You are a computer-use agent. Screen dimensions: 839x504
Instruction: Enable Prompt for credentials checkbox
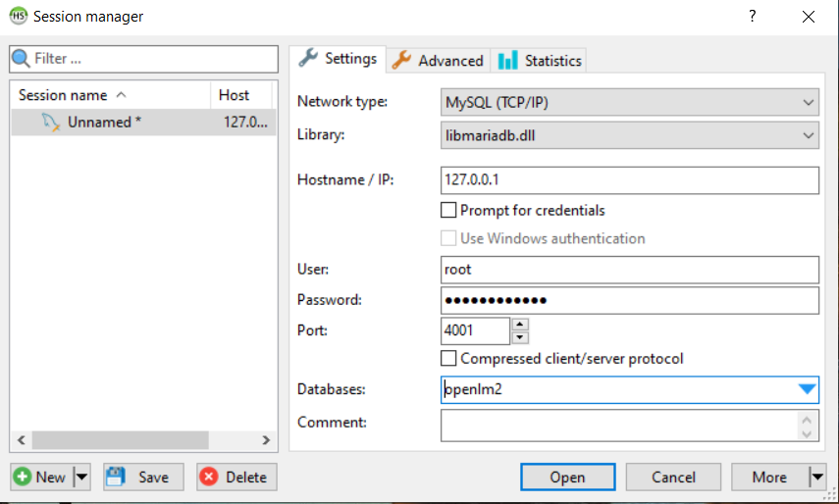click(449, 210)
